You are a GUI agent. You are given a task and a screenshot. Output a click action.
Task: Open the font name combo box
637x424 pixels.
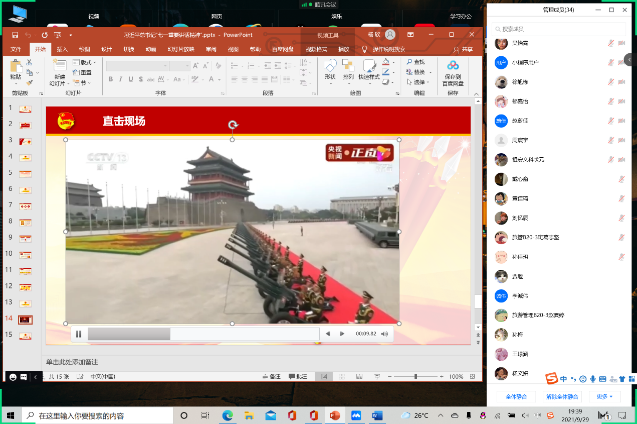click(137, 66)
